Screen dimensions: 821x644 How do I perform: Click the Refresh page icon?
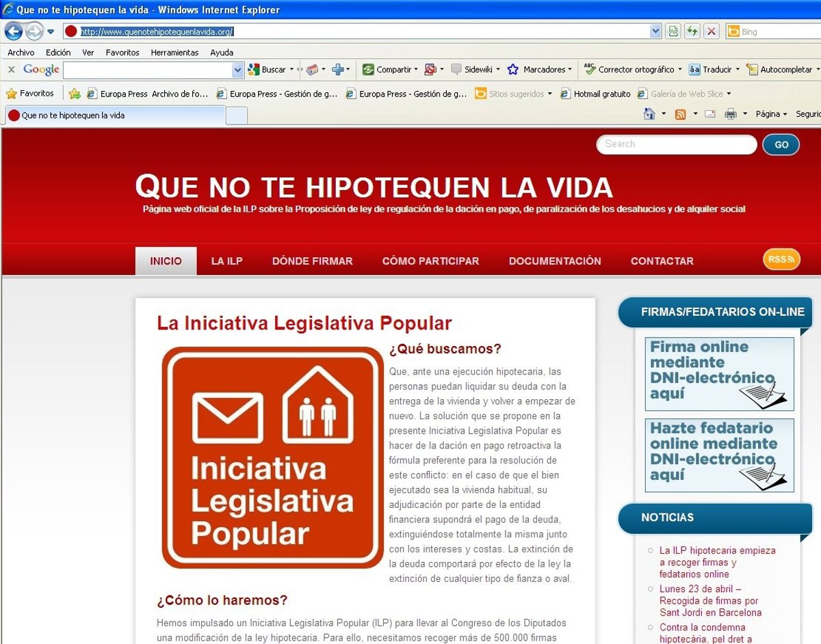(x=692, y=31)
